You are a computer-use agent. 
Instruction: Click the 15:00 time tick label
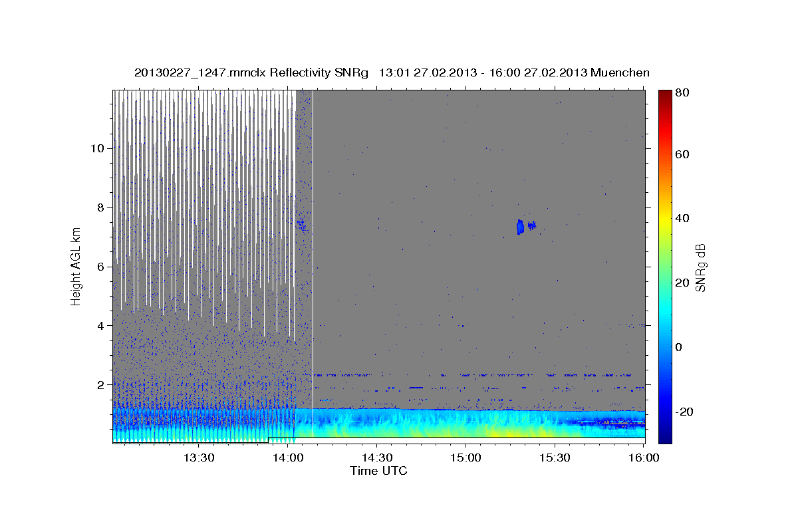click(466, 458)
